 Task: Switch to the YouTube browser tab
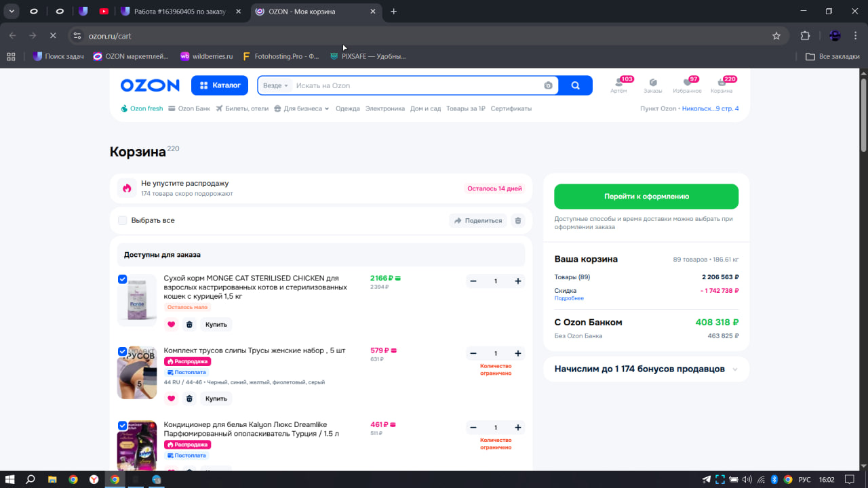click(x=103, y=11)
